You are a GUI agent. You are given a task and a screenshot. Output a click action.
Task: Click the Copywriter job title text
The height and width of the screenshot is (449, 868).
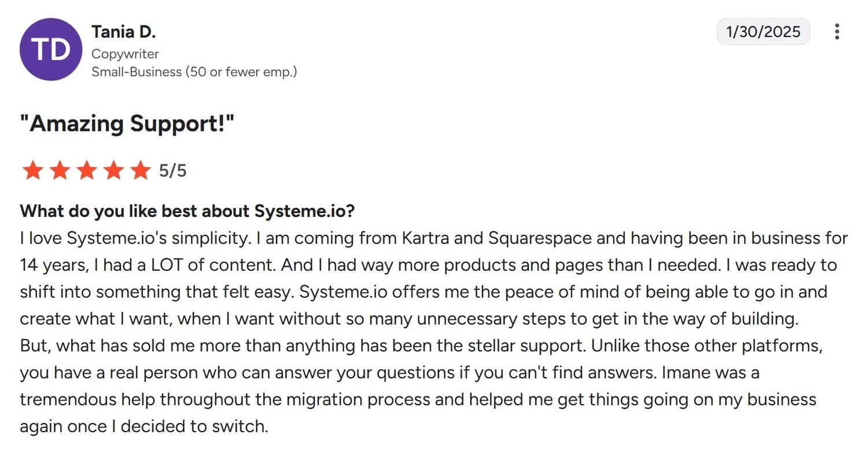point(125,54)
